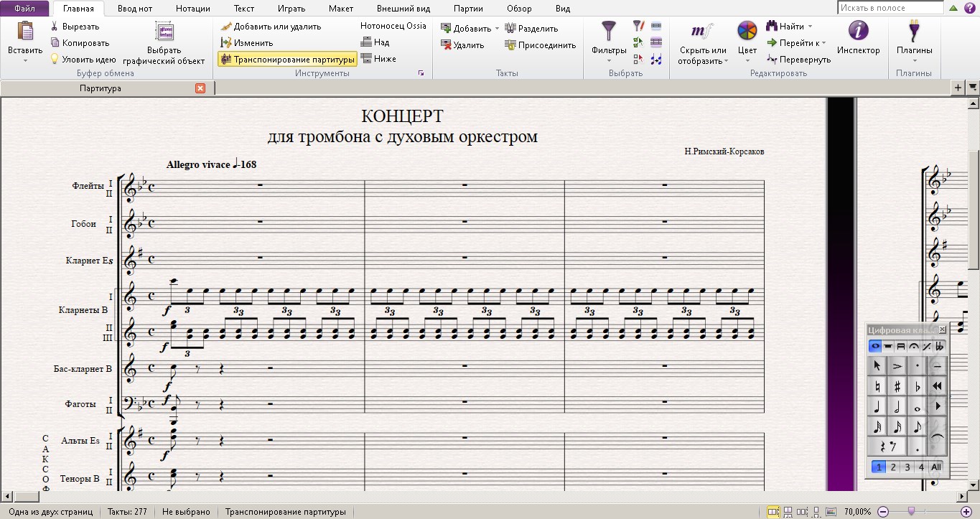Click the Над ossia staff option
The height and width of the screenshot is (519, 980).
click(375, 42)
